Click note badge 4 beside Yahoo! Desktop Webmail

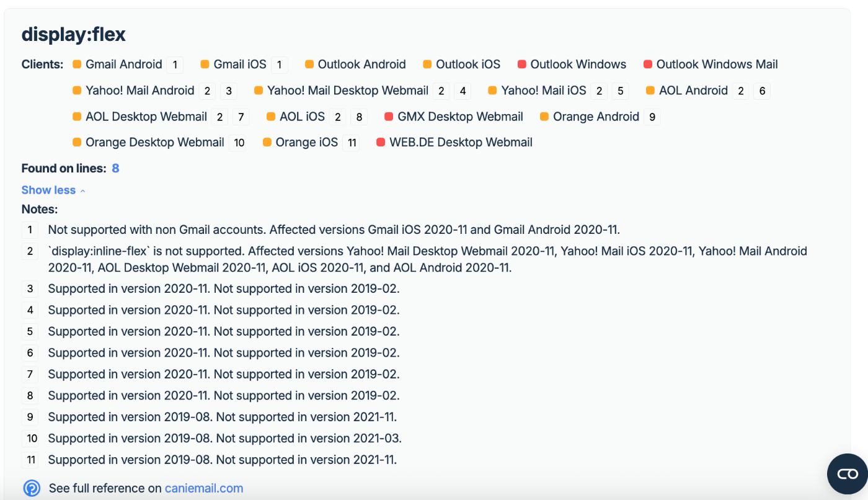(x=462, y=91)
